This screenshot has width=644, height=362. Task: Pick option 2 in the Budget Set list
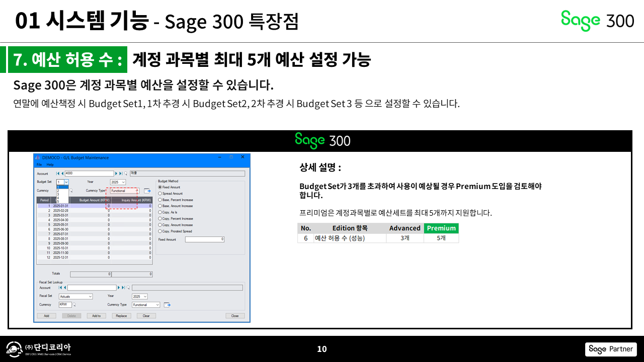tap(62, 191)
